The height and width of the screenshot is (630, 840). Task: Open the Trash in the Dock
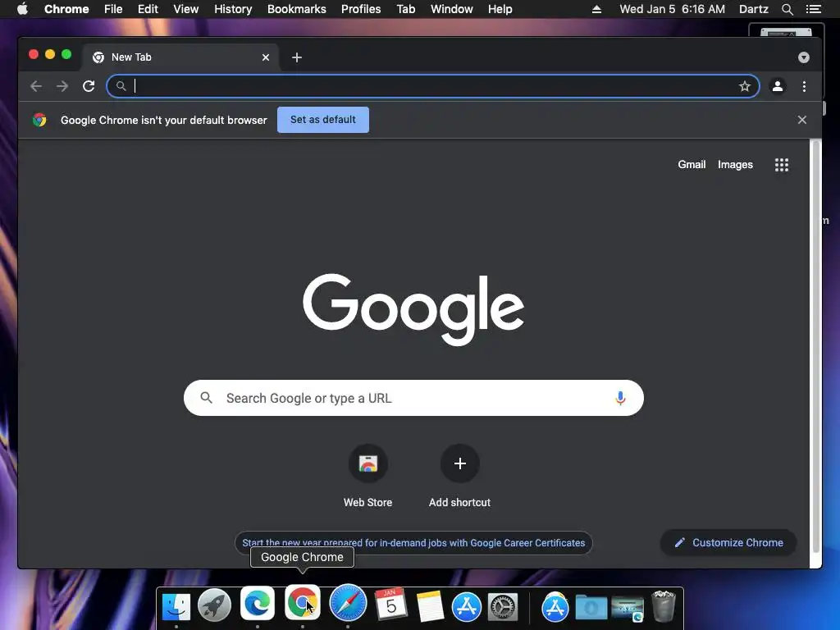[x=663, y=606]
